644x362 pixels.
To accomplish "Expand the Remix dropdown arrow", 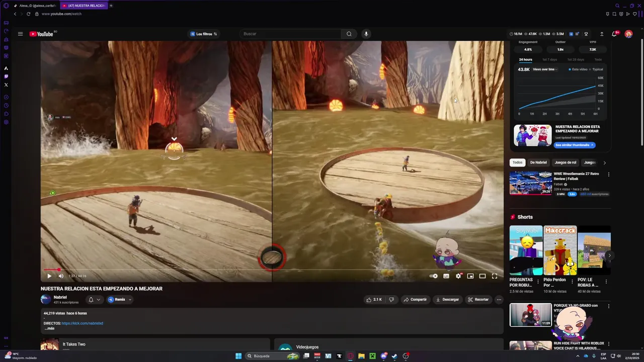I will 130,300.
